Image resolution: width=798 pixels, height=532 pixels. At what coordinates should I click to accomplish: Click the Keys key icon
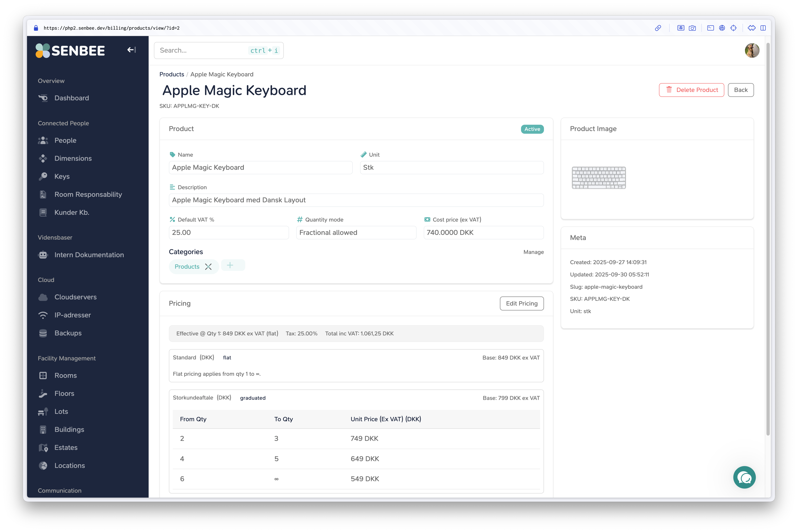click(43, 177)
